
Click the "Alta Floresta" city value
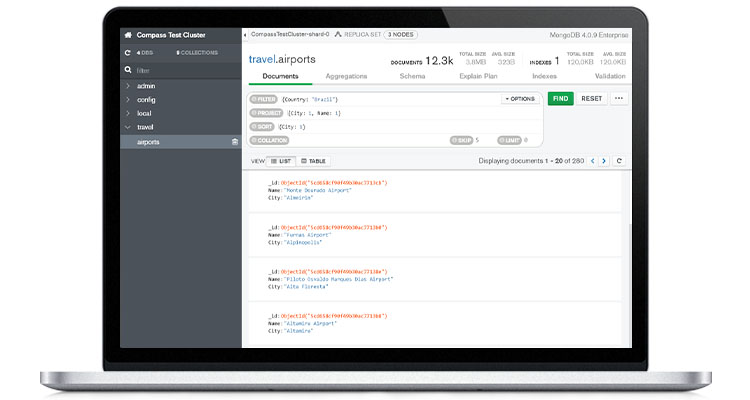pos(306,287)
